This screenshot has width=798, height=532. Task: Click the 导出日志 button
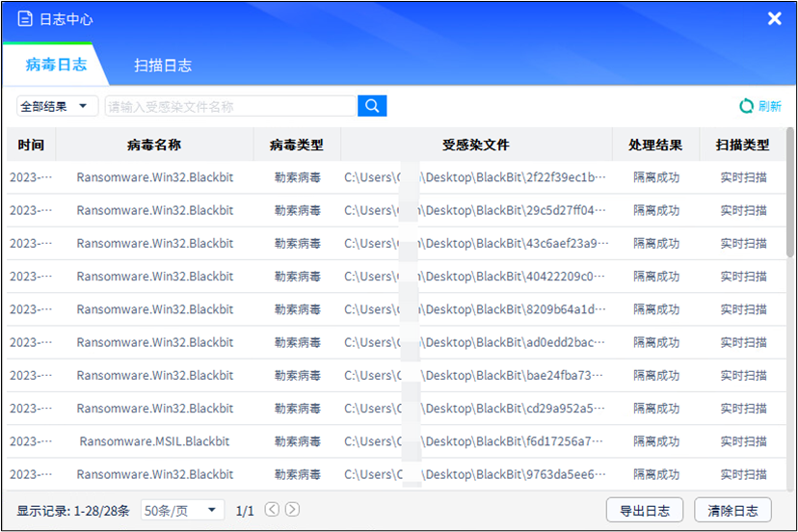coord(645,511)
